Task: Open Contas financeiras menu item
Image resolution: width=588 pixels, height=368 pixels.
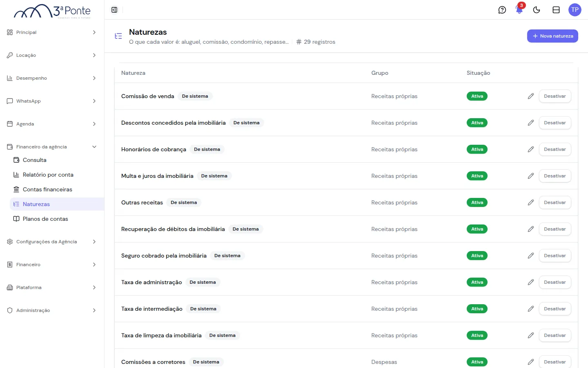Action: click(57, 189)
